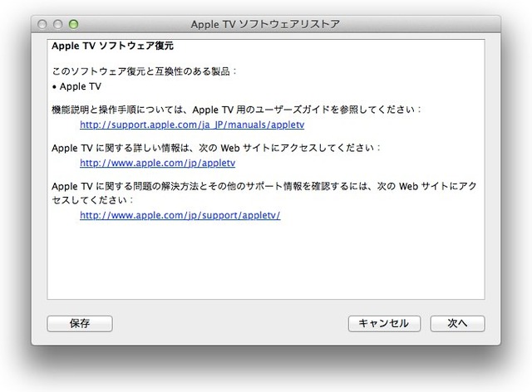Viewport: 532px width, 392px height.
Task: Click the greyed close window button
Action: (x=42, y=24)
